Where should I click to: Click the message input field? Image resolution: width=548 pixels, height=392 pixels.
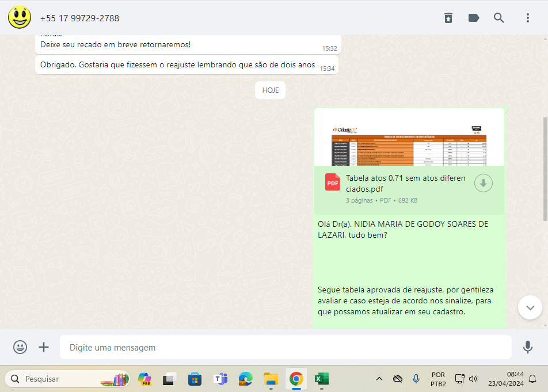pyautogui.click(x=285, y=348)
